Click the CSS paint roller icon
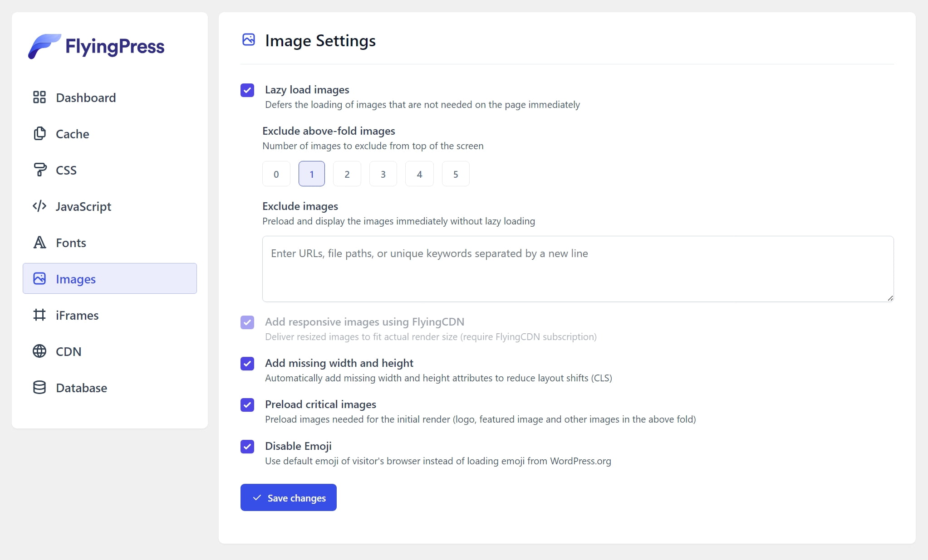Screen dimensions: 928x560 pyautogui.click(x=39, y=170)
